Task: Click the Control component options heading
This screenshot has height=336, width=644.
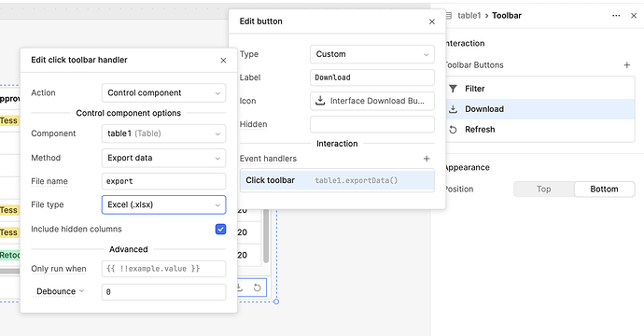Action: click(x=129, y=113)
